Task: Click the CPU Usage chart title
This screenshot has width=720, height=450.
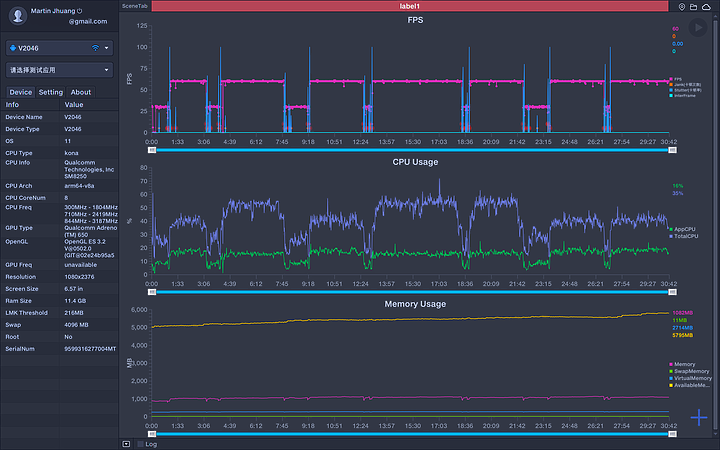Action: click(x=415, y=162)
